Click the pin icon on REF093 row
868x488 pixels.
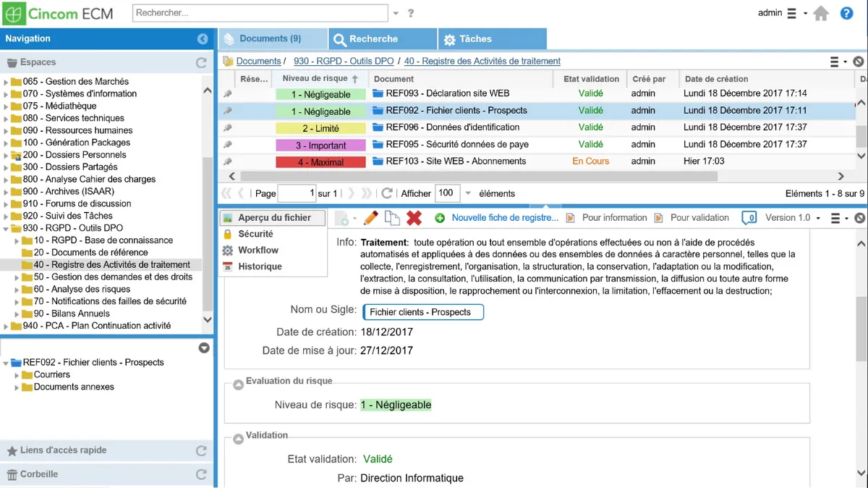(227, 94)
